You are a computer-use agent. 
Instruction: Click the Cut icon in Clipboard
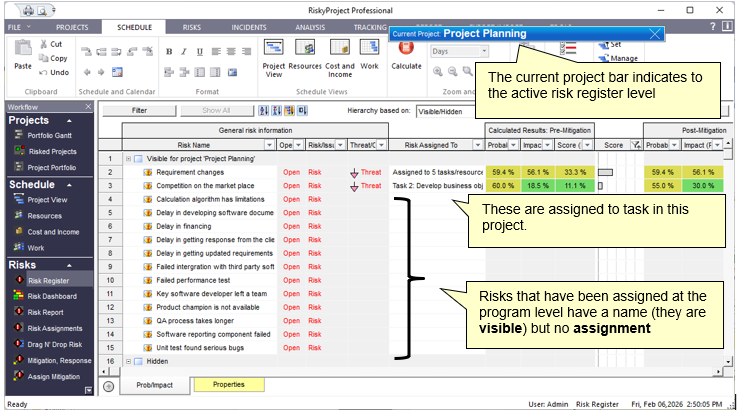tap(50, 44)
